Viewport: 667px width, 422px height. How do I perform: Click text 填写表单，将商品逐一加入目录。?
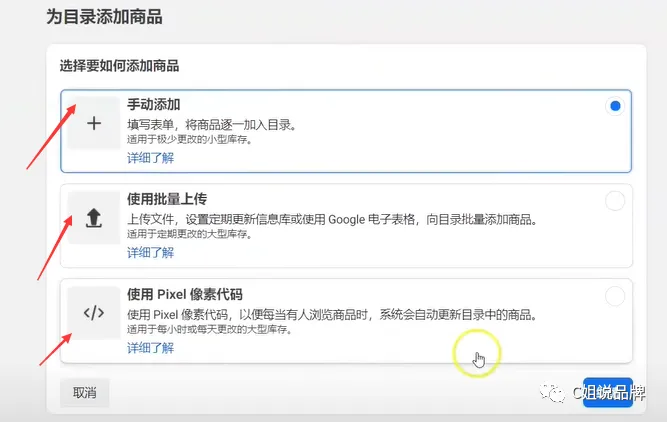tap(212, 125)
